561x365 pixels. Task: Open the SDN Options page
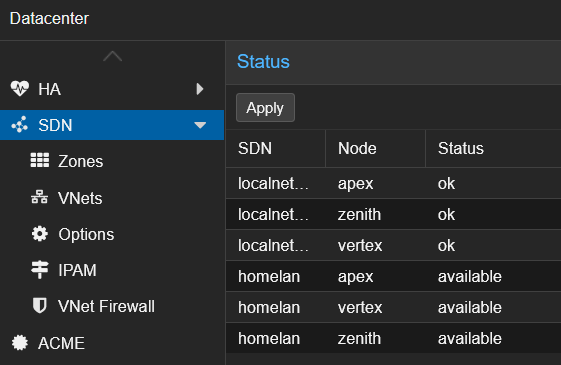coord(112,234)
